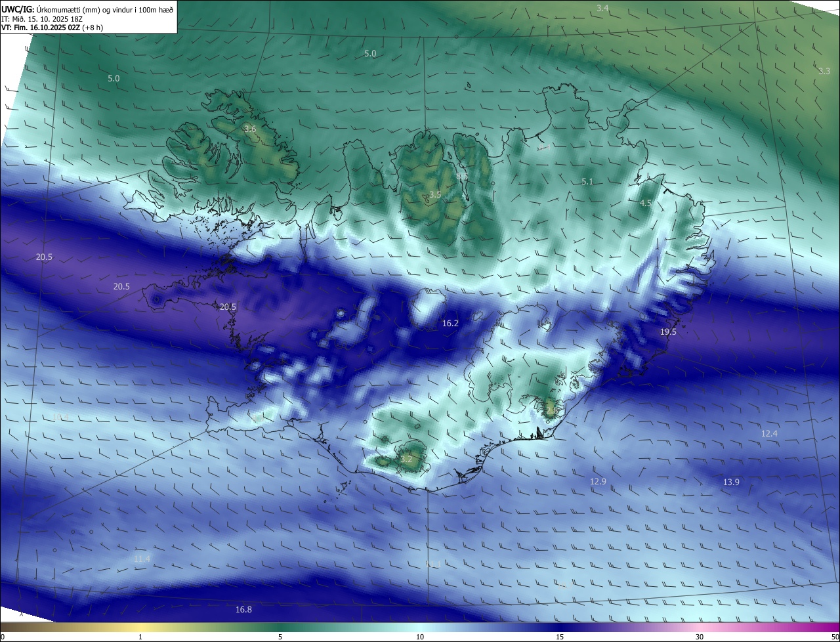Click the 5.1 value label on the map
This screenshot has height=642, width=840.
pos(587,182)
